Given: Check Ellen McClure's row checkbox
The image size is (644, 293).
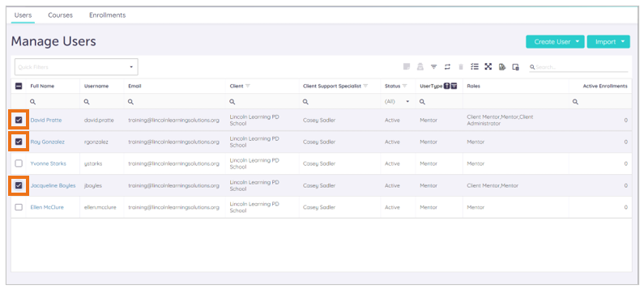Looking at the screenshot, I should 19,207.
